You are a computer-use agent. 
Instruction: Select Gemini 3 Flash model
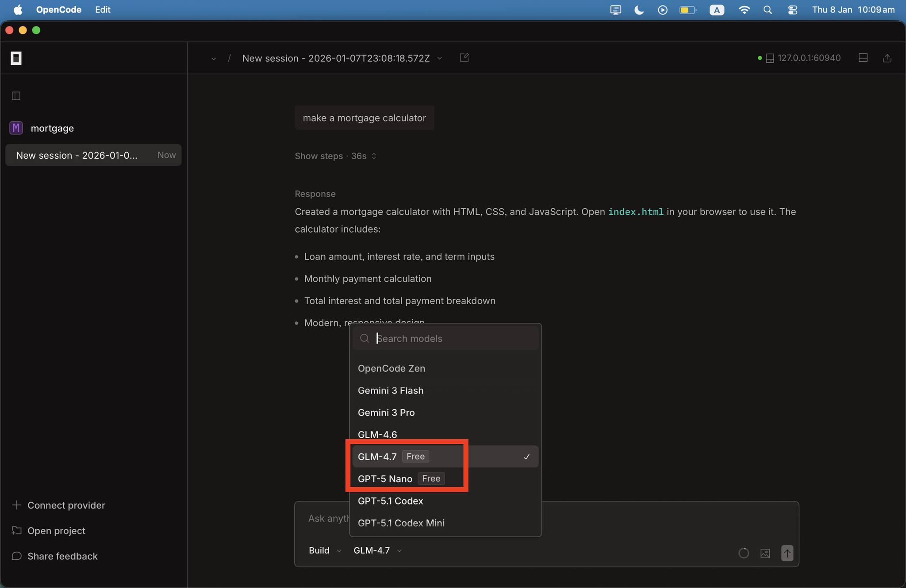(445, 390)
